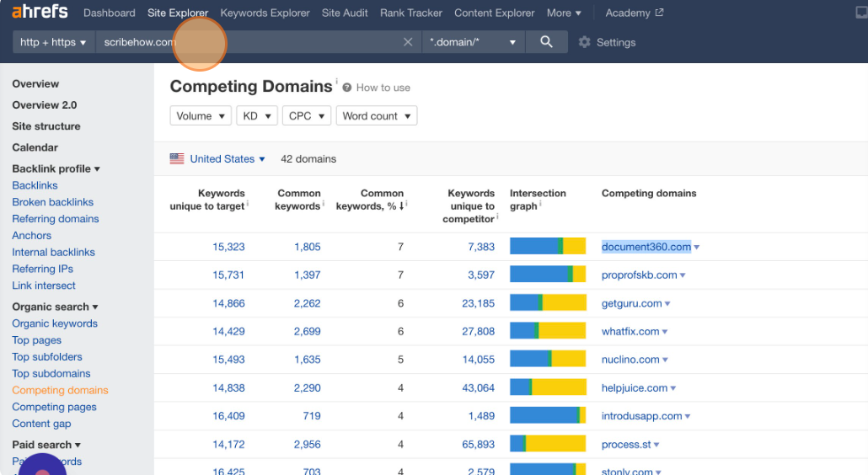Click the United States flag icon
Viewport: 868px width, 475px height.
coord(177,158)
